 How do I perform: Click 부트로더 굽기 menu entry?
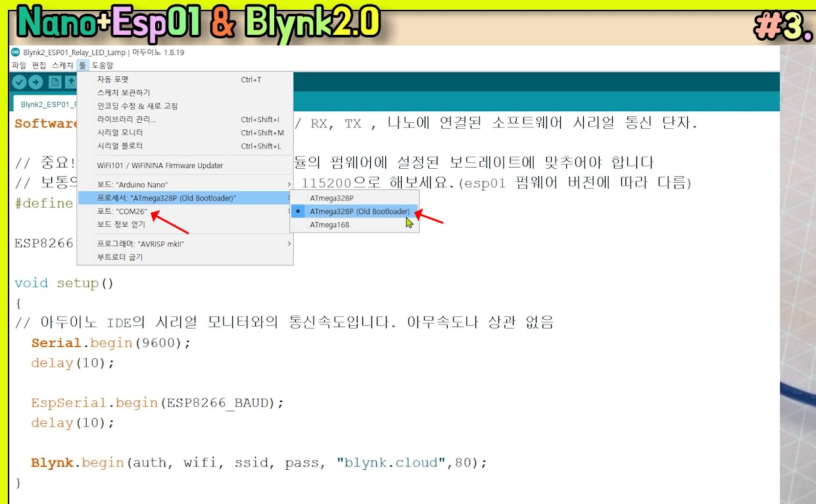click(185, 257)
